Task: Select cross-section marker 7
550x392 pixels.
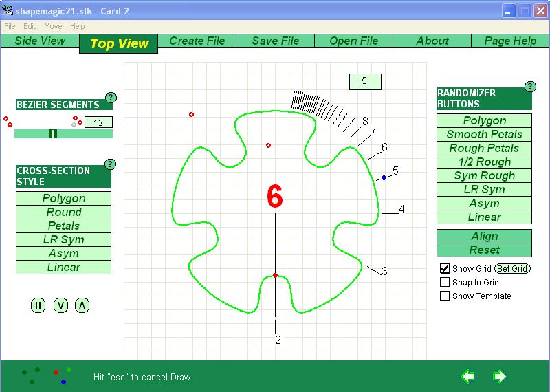Action: [x=373, y=131]
